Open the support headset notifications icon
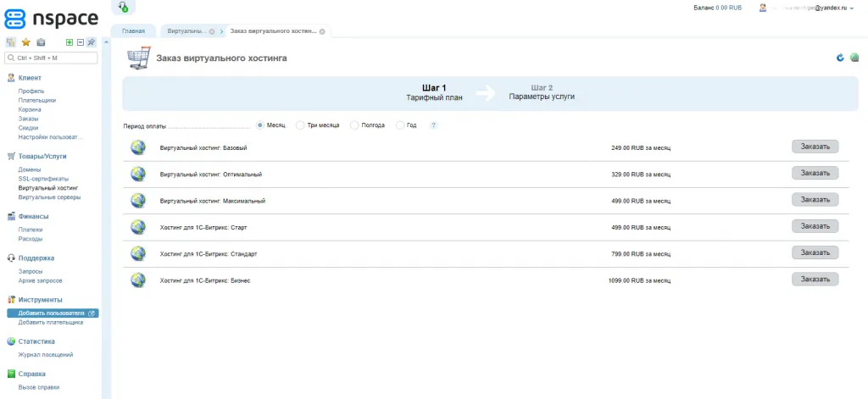The width and height of the screenshot is (868, 399). coord(123,7)
